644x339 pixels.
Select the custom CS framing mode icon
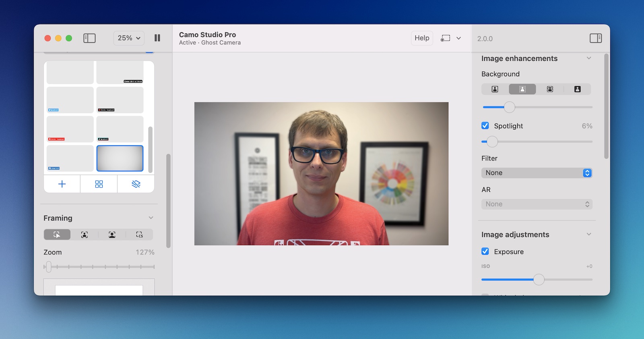point(139,235)
